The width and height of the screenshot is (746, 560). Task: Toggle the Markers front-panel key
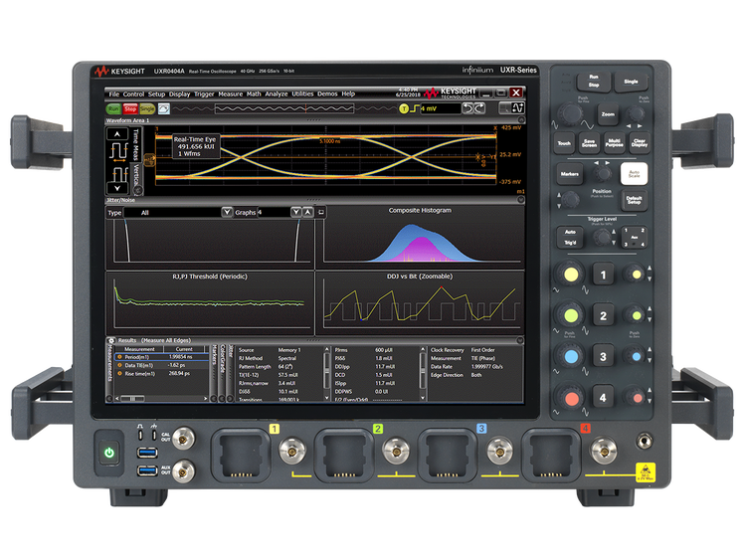(570, 174)
